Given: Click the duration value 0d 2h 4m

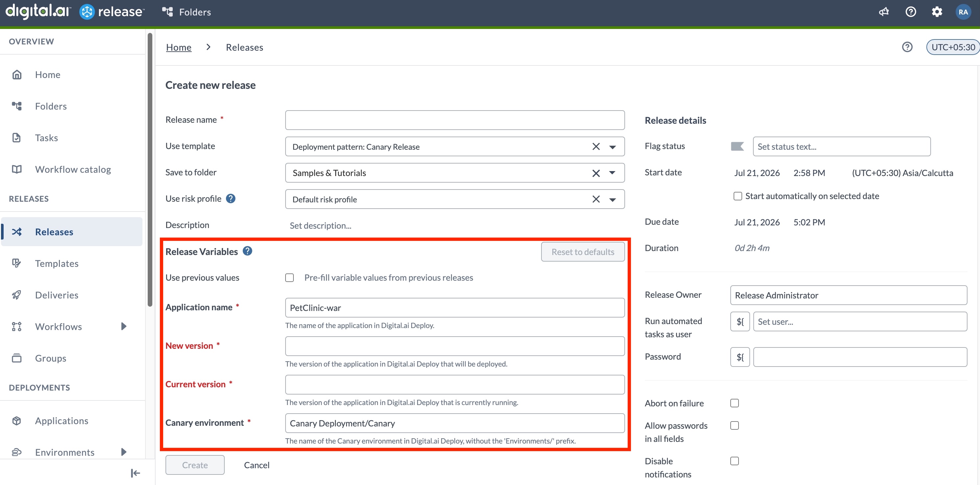Looking at the screenshot, I should pyautogui.click(x=752, y=248).
